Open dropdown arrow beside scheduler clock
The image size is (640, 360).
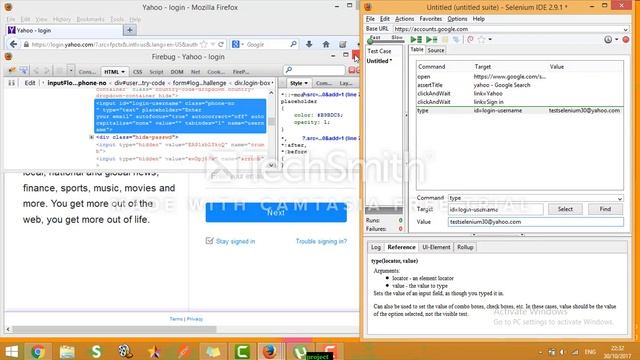point(616,39)
